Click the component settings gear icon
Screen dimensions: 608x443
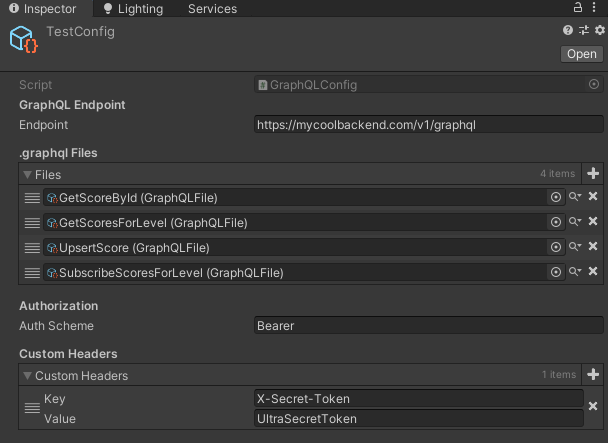[x=599, y=31]
